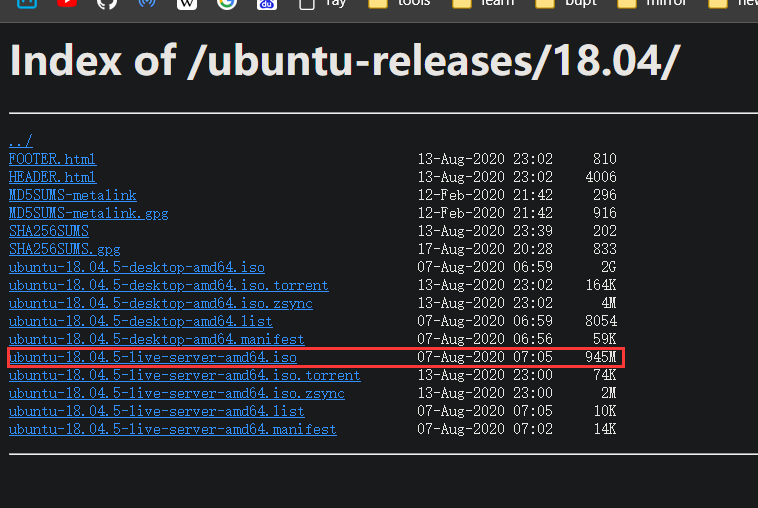Download the desktop-amd64.iso.torrent file
758x508 pixels.
169,285
